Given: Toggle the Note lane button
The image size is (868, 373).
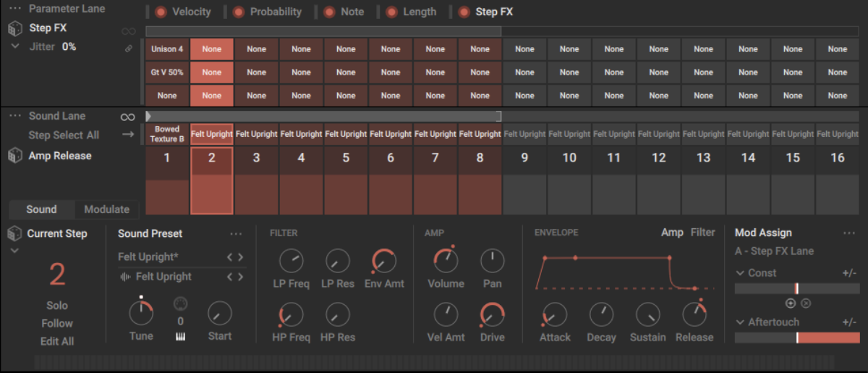Looking at the screenshot, I should [330, 12].
